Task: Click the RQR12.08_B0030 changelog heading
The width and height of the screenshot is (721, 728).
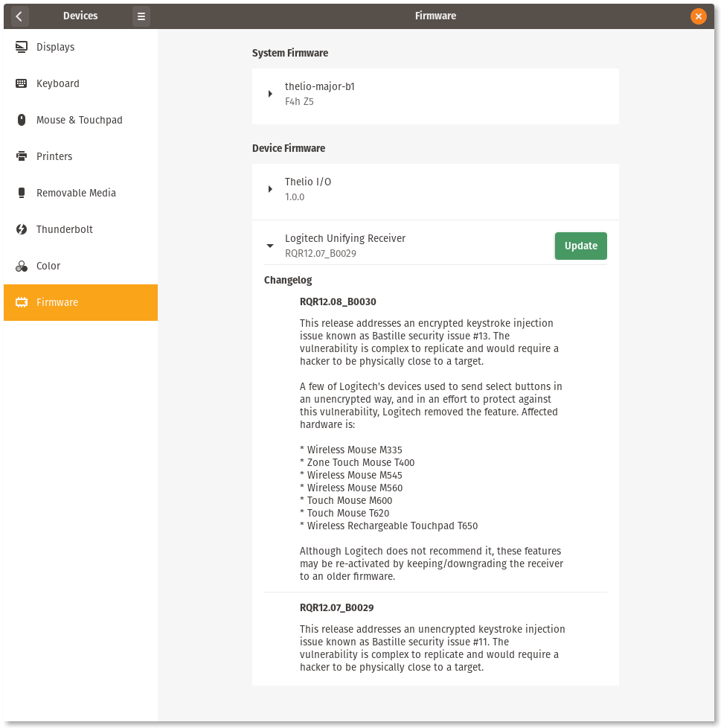Action: pos(338,301)
